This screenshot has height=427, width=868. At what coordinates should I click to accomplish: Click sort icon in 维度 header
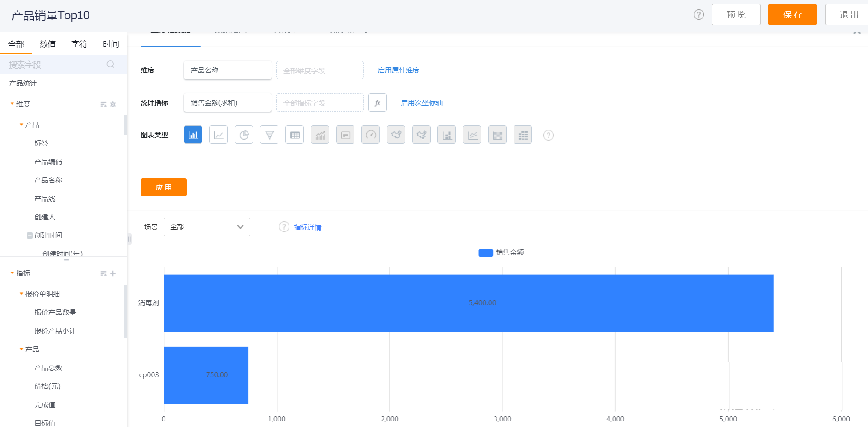(x=104, y=104)
